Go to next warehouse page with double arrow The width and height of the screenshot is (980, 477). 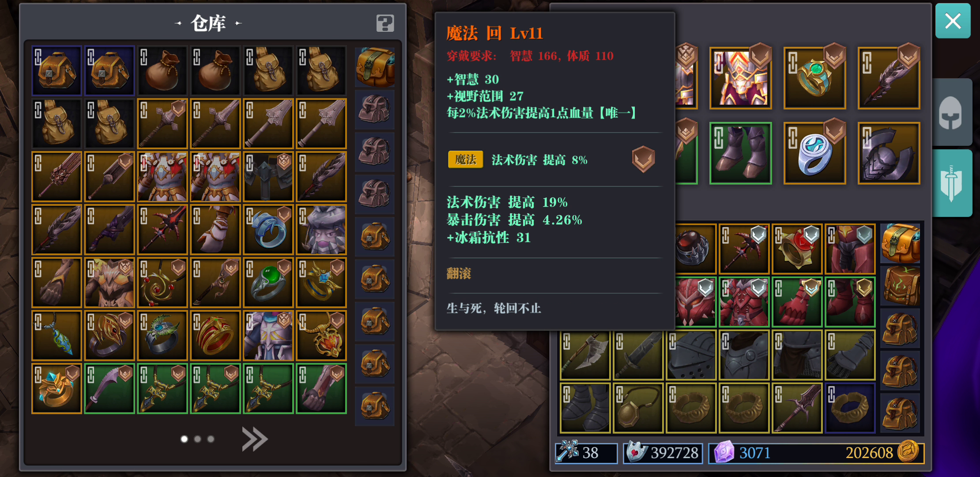255,439
